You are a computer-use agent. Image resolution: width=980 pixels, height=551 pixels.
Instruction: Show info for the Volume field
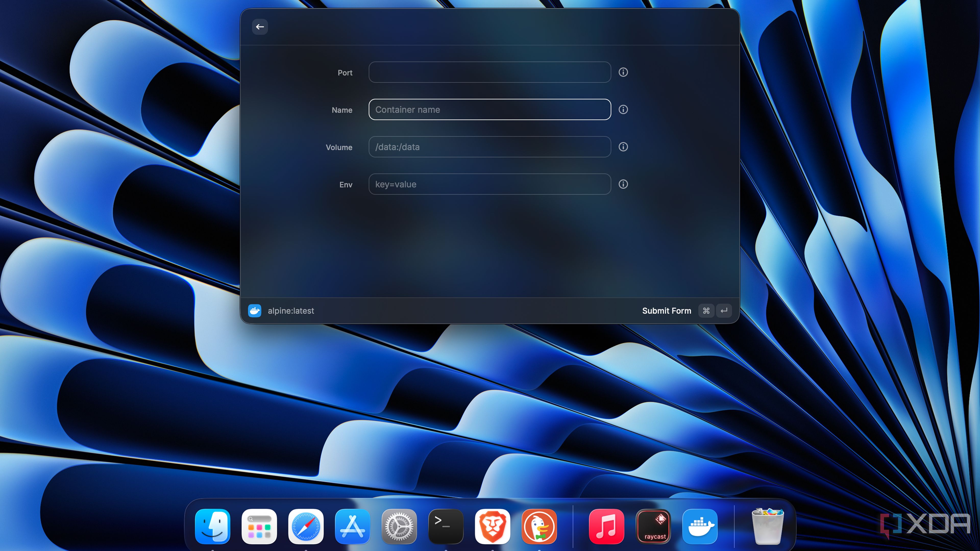pyautogui.click(x=623, y=147)
